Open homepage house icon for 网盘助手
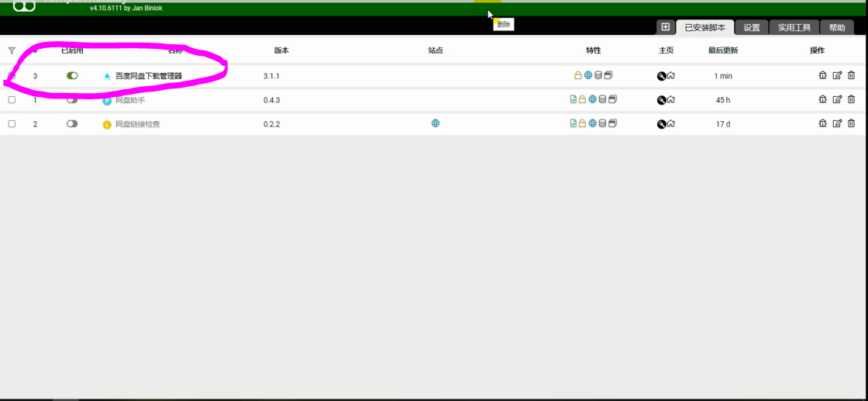The width and height of the screenshot is (868, 401). coord(670,100)
